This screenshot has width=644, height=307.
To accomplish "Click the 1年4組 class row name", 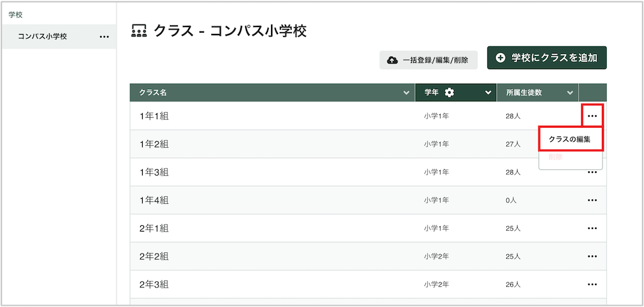I will [x=154, y=200].
